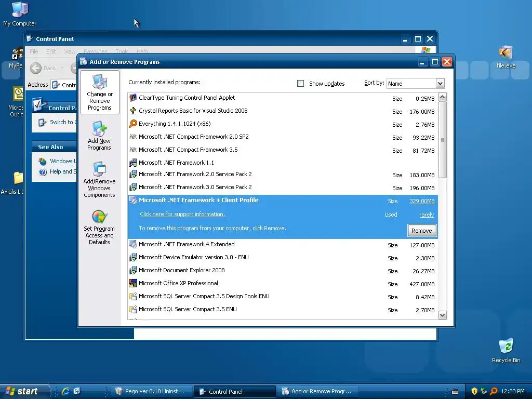The width and height of the screenshot is (532, 399).
Task: Select .NET Framework 4 Extended icon
Action: coord(133,244)
